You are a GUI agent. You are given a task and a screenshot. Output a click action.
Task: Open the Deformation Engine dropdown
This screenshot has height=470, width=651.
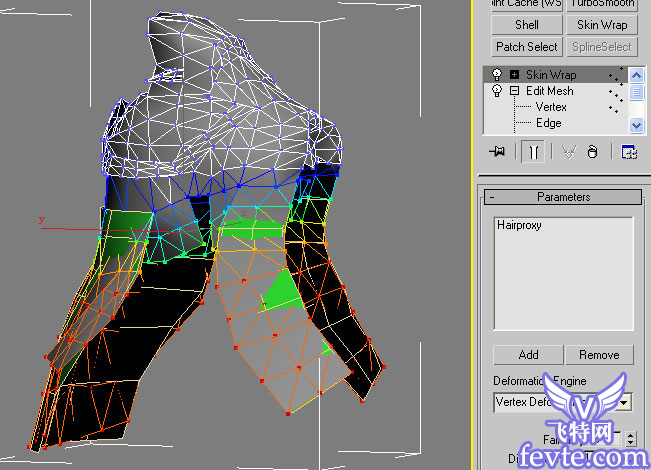[x=624, y=402]
